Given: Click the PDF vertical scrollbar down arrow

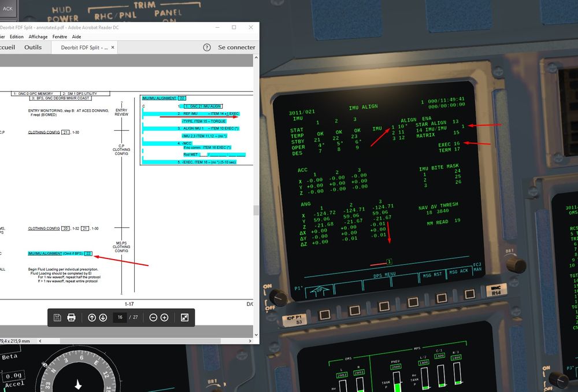Looking at the screenshot, I should (256, 335).
